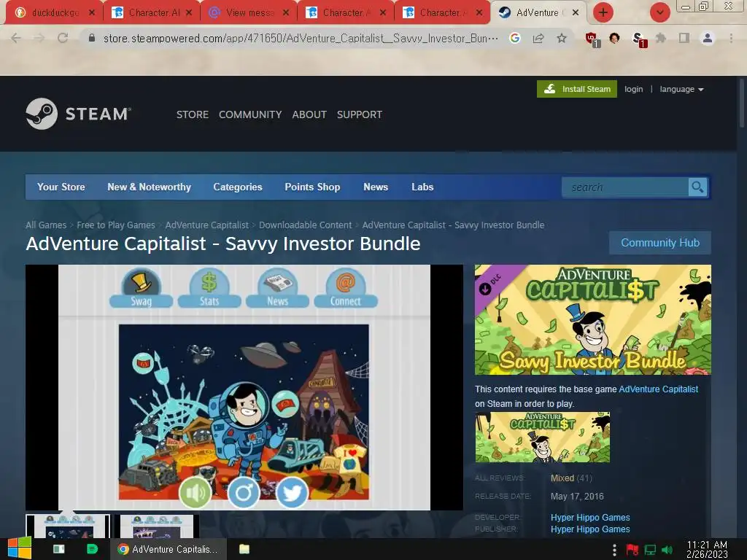Open a new tab with the plus button

603,12
